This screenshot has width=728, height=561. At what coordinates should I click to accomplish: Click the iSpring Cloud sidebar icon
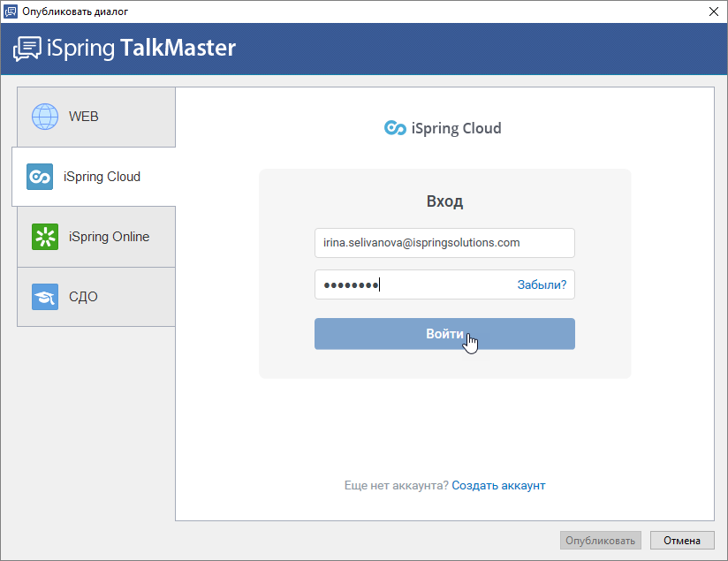40,177
